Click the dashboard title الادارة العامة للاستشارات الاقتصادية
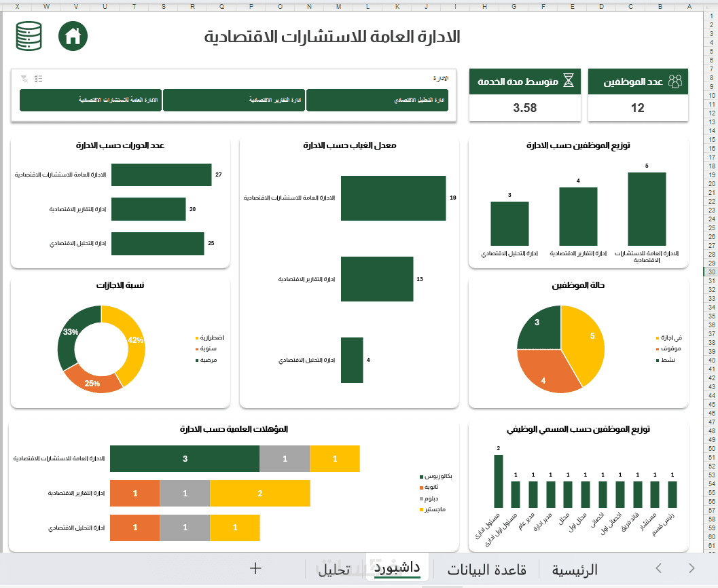Screen dimensions: 718x588 (332, 37)
